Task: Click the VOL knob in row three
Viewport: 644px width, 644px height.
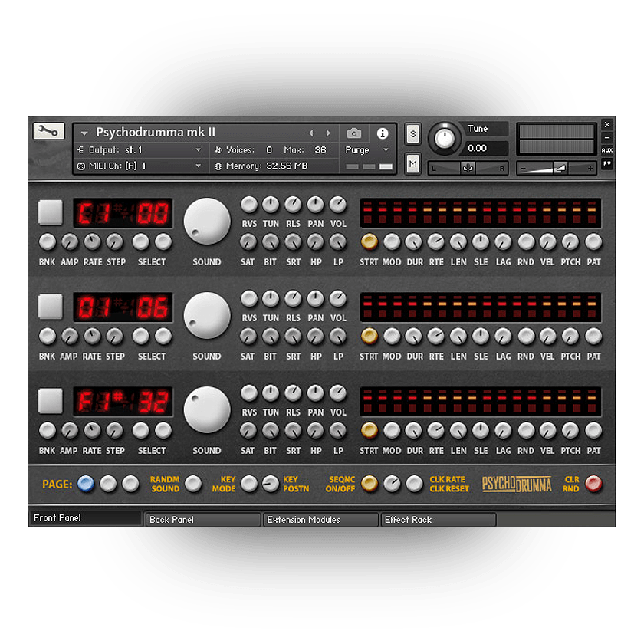Action: click(338, 393)
